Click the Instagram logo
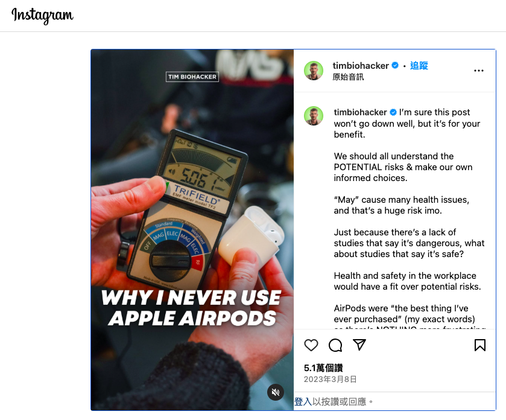The height and width of the screenshot is (420, 506). (x=42, y=16)
